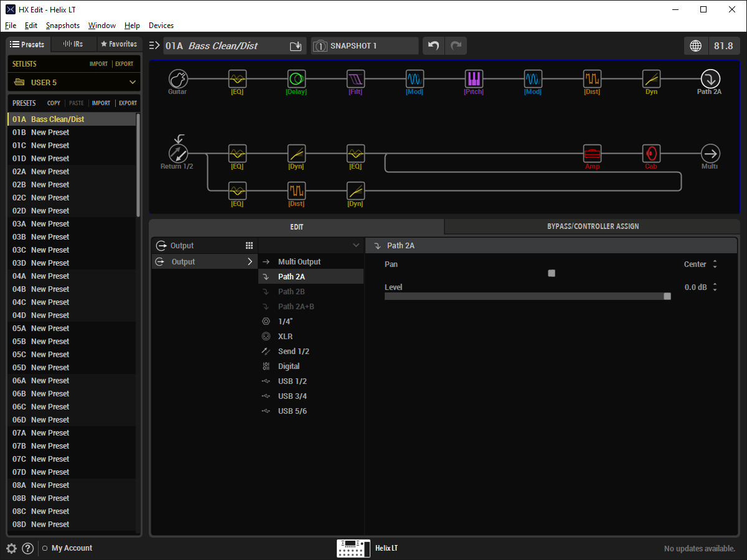The height and width of the screenshot is (560, 747).
Task: Select the Return 1/2 input block
Action: (x=178, y=153)
